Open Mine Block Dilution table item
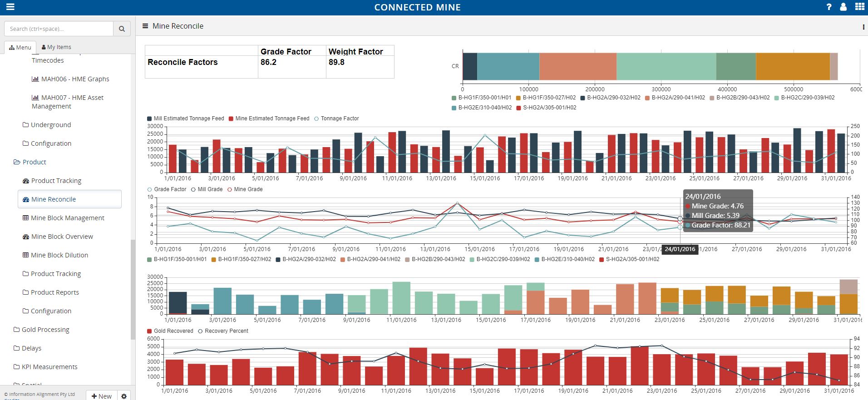The image size is (868, 400). coord(55,255)
